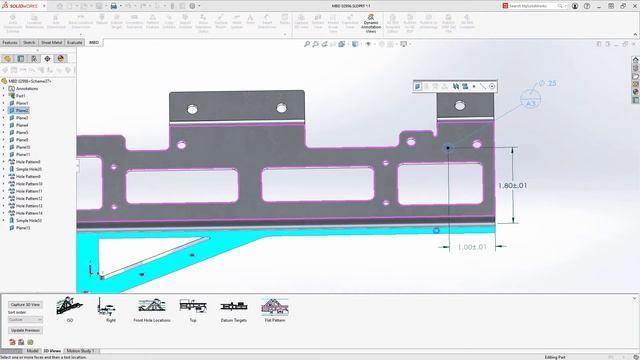Expand the Hole Pattern10 node
This screenshot has height=360, width=640.
4,184
